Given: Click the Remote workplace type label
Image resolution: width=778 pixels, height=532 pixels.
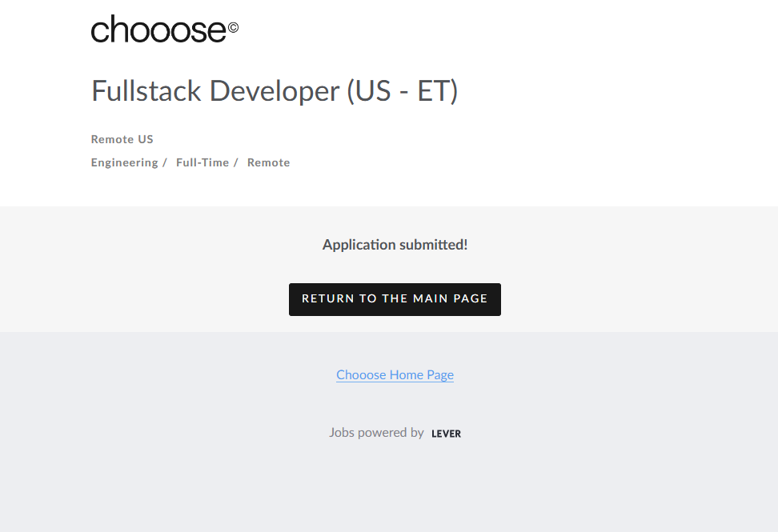Looking at the screenshot, I should [268, 162].
